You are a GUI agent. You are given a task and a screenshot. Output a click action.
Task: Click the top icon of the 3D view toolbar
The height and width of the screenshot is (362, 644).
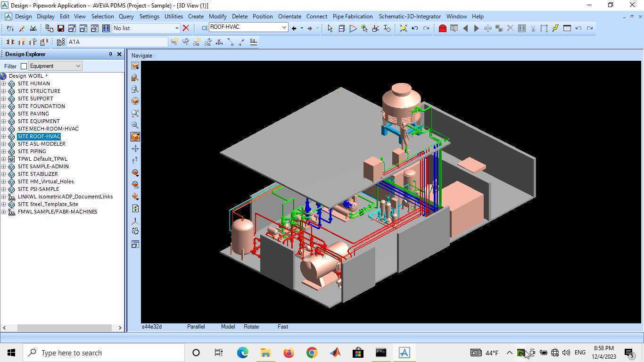tap(135, 66)
